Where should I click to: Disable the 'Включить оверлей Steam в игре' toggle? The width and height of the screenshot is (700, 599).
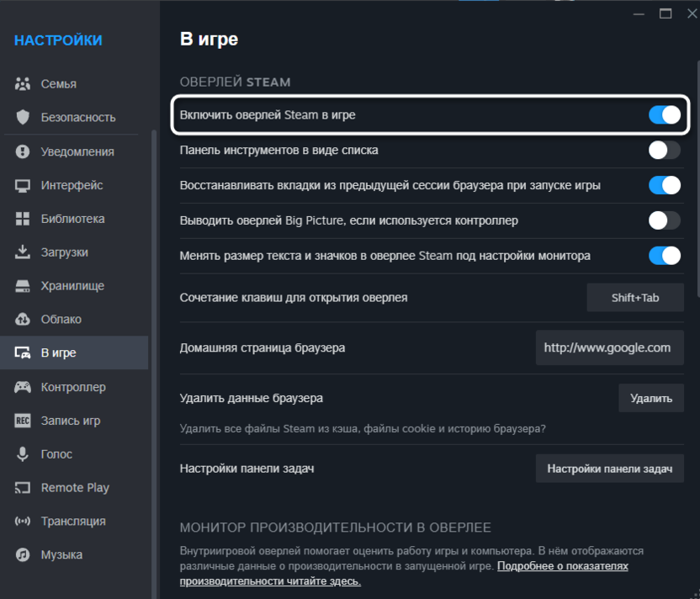click(x=664, y=115)
